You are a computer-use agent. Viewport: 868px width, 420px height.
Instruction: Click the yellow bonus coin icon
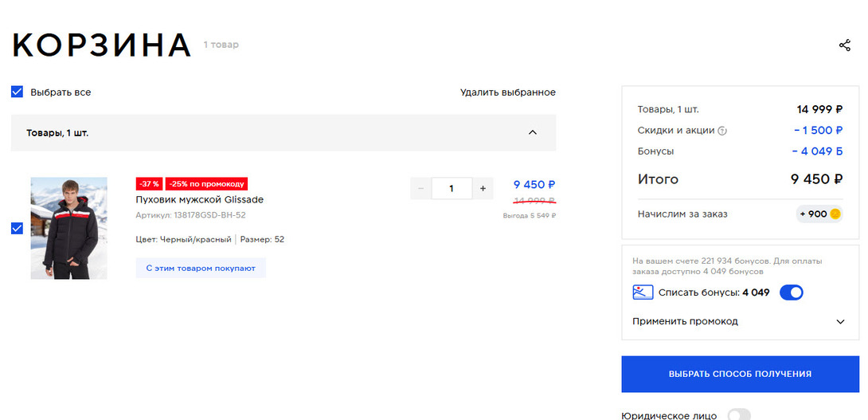[835, 214]
